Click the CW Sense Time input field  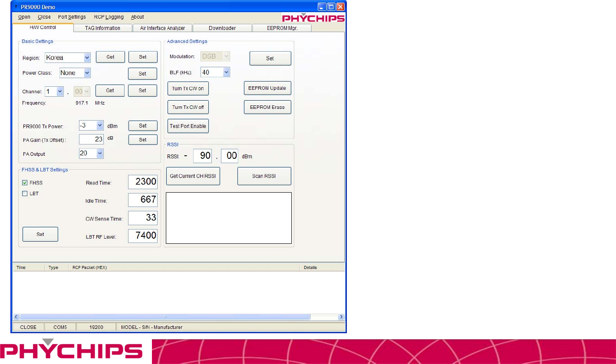coord(143,218)
